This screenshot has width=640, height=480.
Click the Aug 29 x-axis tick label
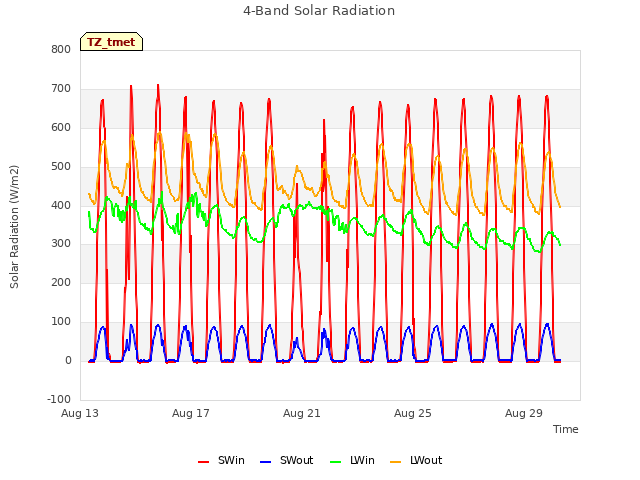tap(524, 413)
